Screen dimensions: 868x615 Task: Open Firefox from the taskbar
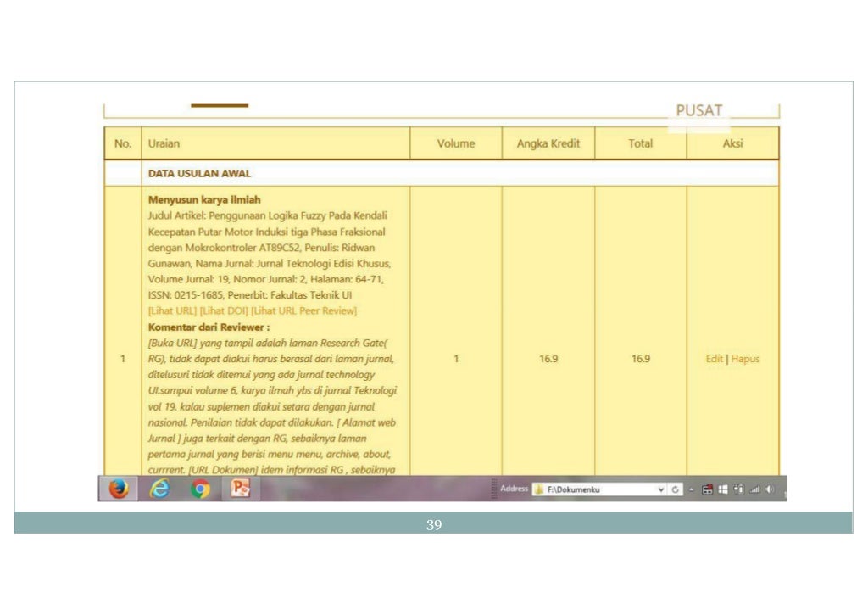click(119, 489)
